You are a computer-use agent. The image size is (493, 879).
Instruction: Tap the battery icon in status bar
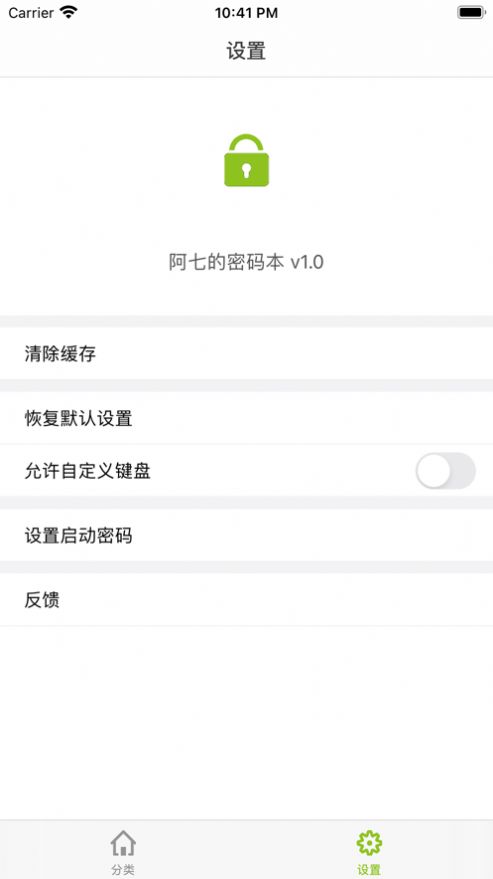click(x=471, y=12)
